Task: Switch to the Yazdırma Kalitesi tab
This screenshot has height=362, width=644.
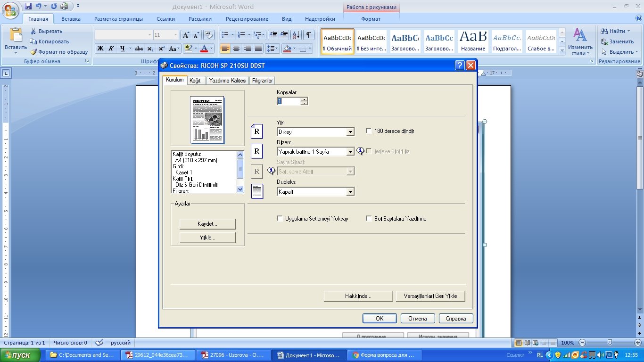Action: pos(228,81)
